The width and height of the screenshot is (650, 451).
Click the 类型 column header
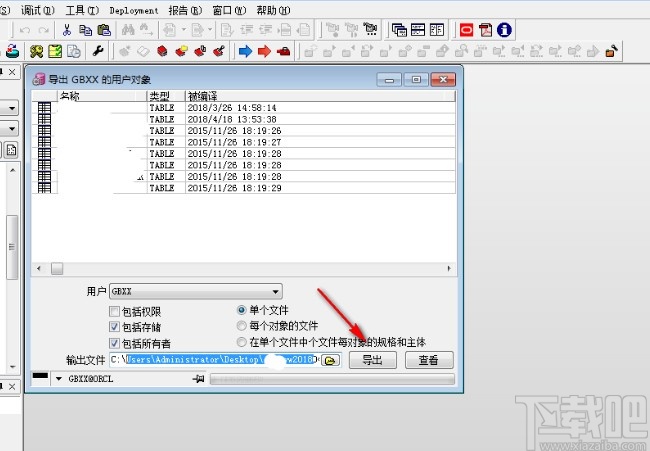click(x=166, y=96)
